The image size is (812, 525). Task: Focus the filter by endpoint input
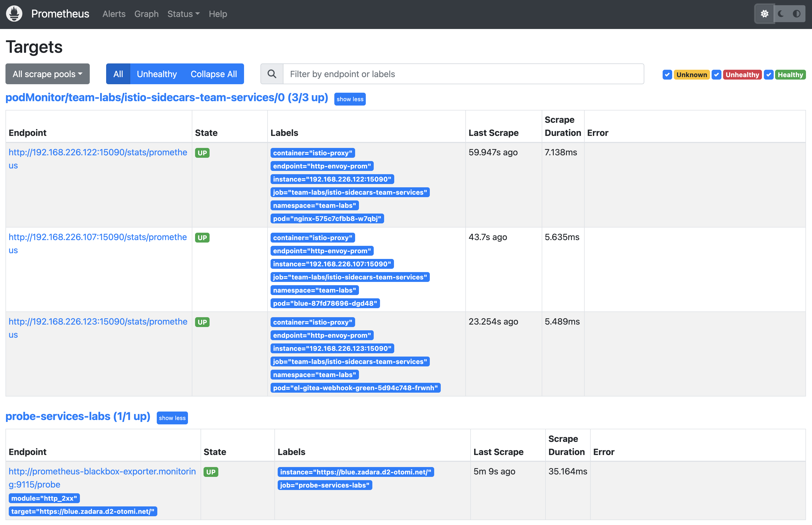pos(463,74)
